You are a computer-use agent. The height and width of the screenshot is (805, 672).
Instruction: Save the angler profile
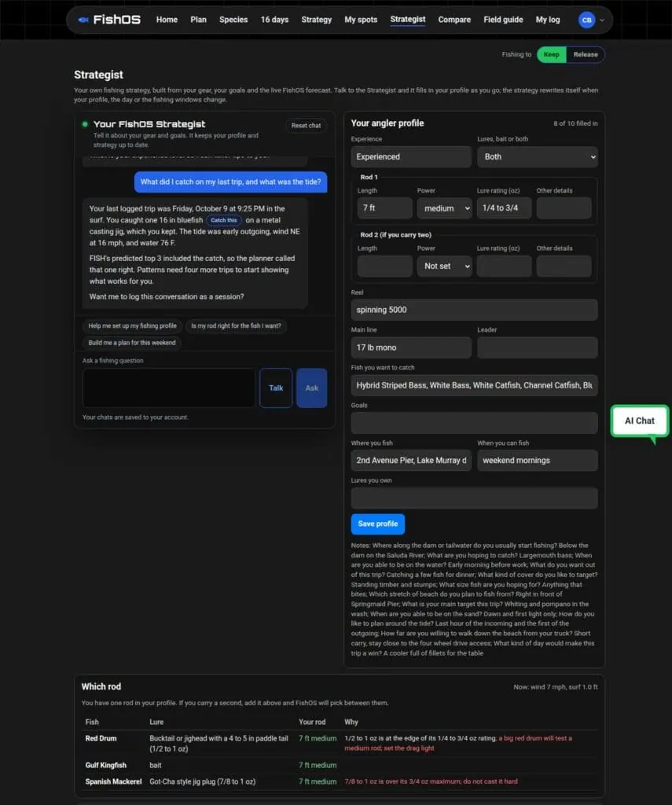point(378,524)
